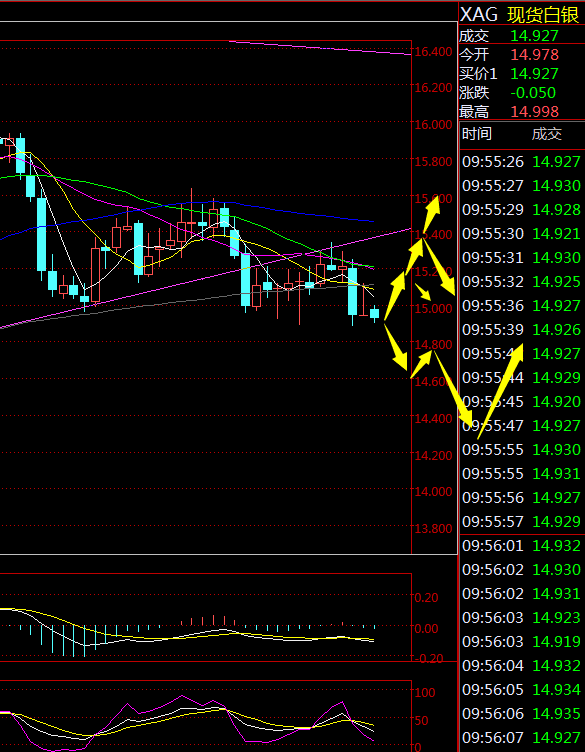Click the 09:56:07 latest tick row
The image size is (585, 752).
click(522, 737)
